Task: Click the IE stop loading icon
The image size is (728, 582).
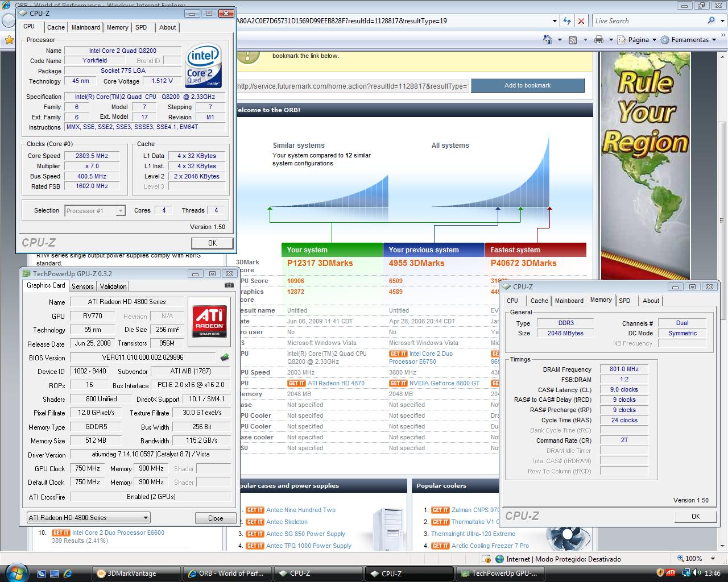Action: coord(581,21)
